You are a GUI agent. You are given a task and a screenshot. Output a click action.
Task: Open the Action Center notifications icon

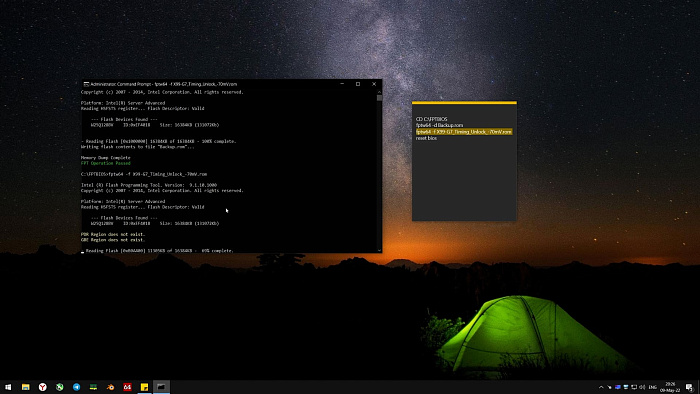(689, 387)
